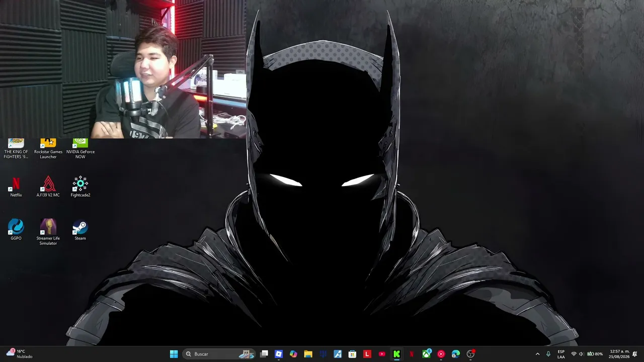Open the clock and date calendar
The width and height of the screenshot is (644, 362).
point(619,354)
